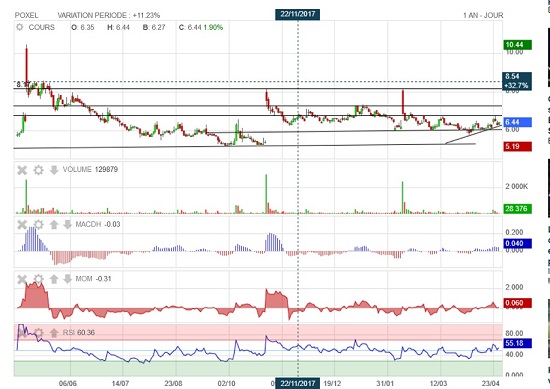550x389 pixels.
Task: Open the COURS price chart settings gear
Action: tap(20, 27)
